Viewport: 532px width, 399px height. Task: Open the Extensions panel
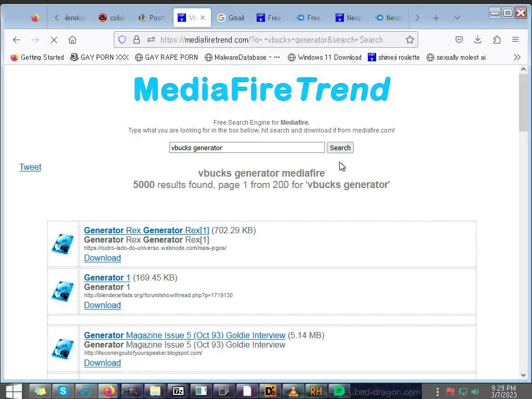(497, 39)
